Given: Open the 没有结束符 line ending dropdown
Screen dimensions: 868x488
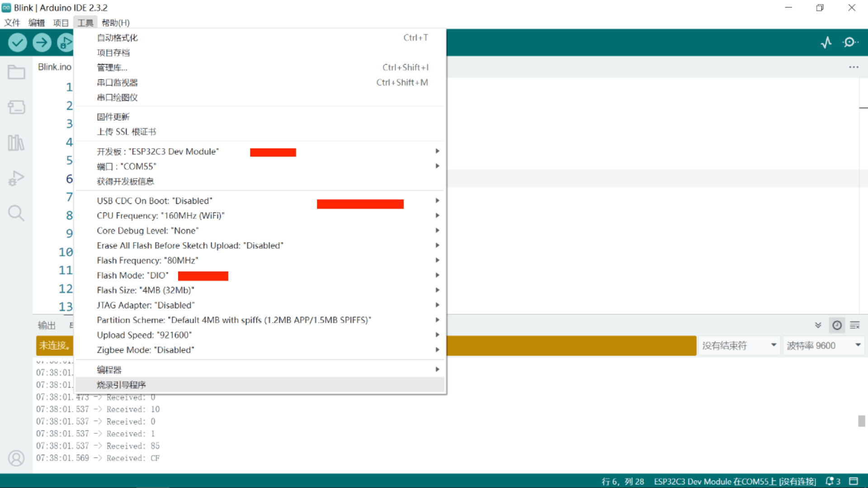Looking at the screenshot, I should 739,346.
